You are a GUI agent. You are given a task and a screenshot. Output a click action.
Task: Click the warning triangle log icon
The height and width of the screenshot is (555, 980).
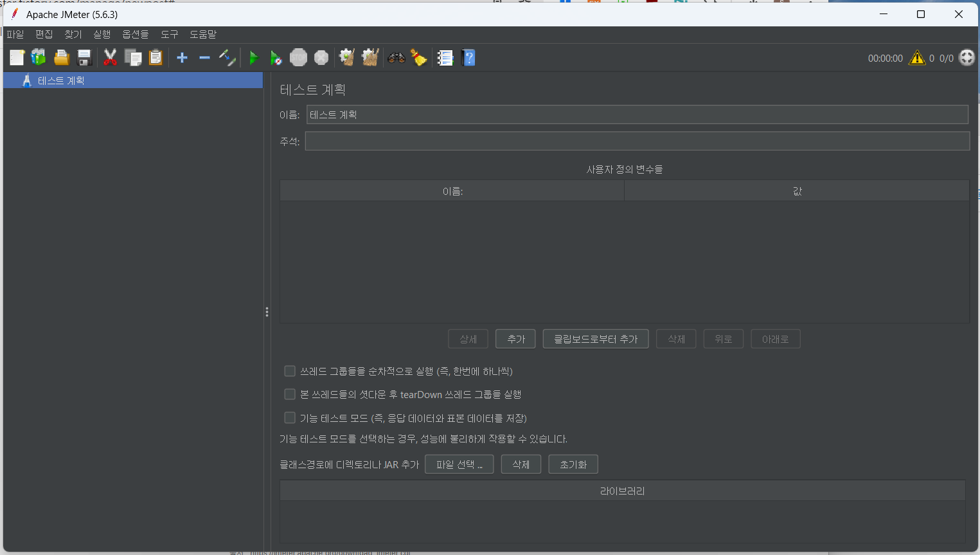click(917, 58)
